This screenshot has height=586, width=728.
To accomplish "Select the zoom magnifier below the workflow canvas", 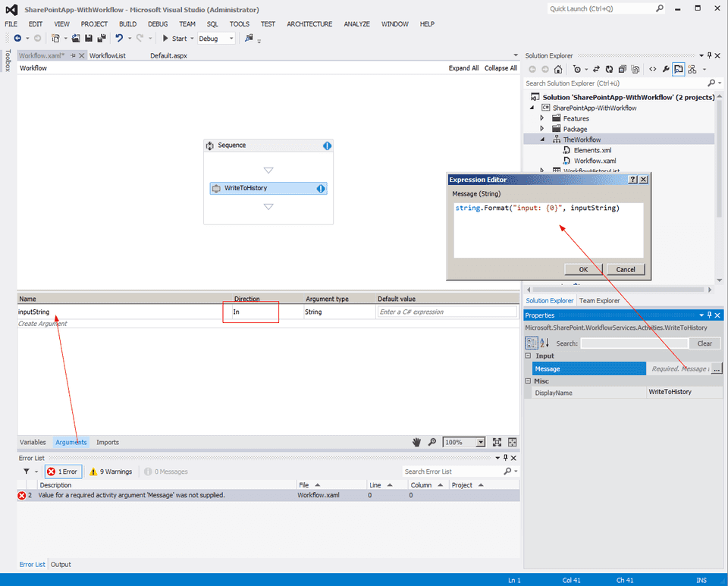I will (432, 442).
